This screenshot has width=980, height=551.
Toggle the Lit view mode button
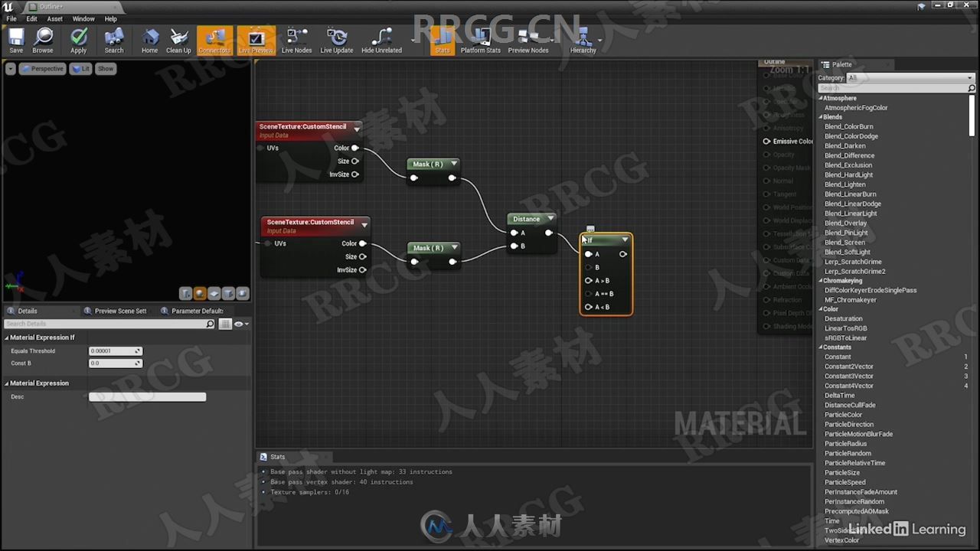tap(80, 69)
